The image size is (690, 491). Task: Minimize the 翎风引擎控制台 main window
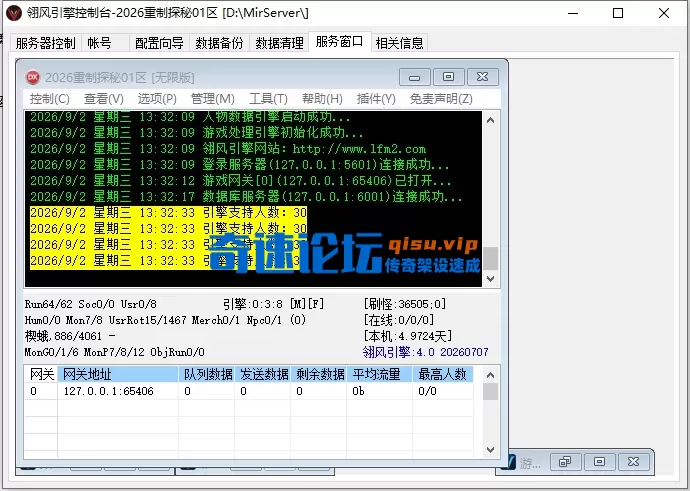(x=573, y=13)
